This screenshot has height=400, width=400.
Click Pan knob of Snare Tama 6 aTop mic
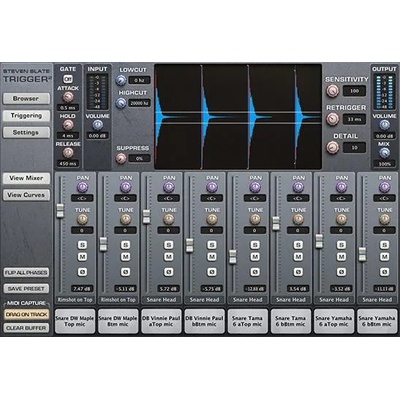coord(255,187)
